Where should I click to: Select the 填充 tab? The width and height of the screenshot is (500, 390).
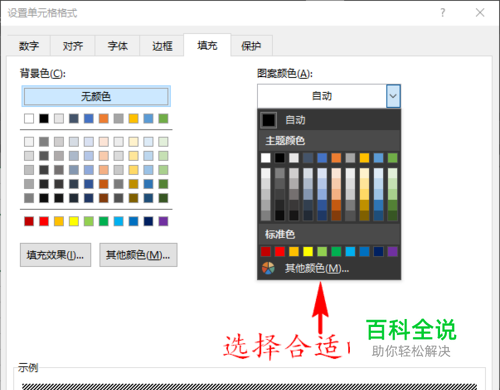207,45
